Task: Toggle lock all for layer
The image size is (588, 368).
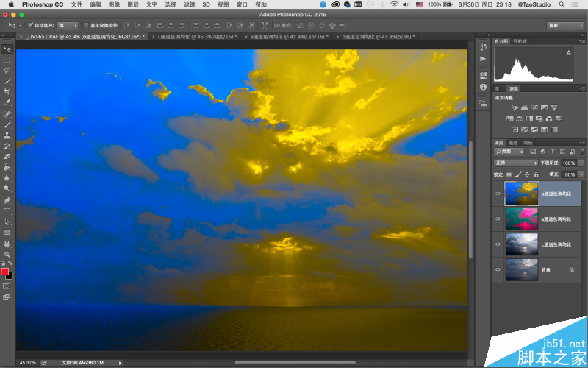Action: [536, 174]
